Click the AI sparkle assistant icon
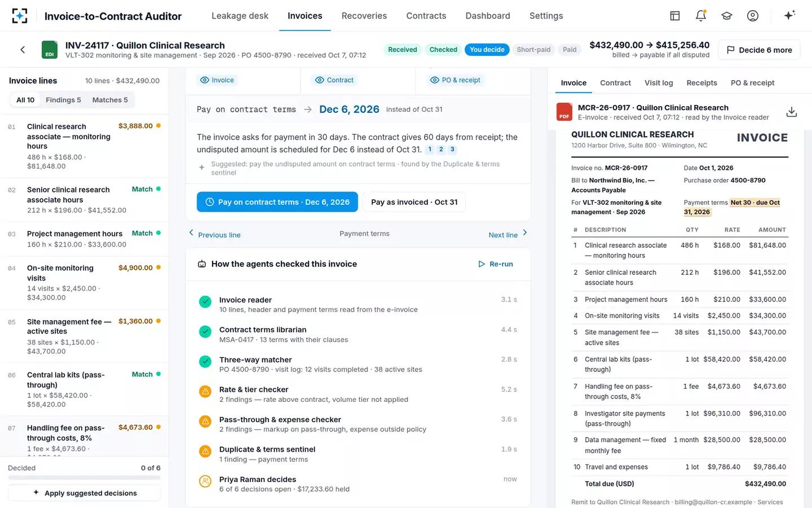Viewport: 812px width, 508px height. (x=789, y=15)
